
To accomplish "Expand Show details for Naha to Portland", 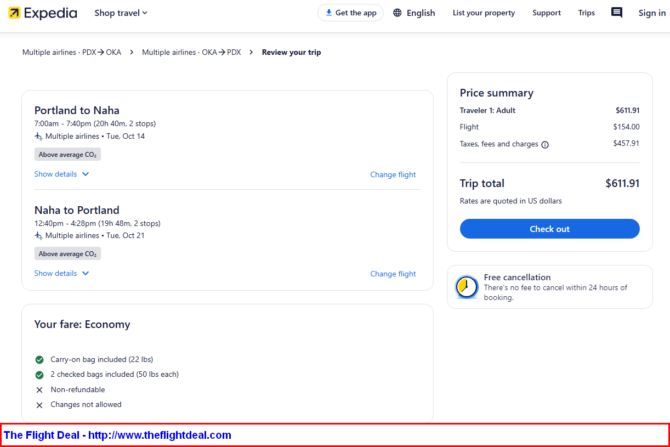I will point(62,273).
